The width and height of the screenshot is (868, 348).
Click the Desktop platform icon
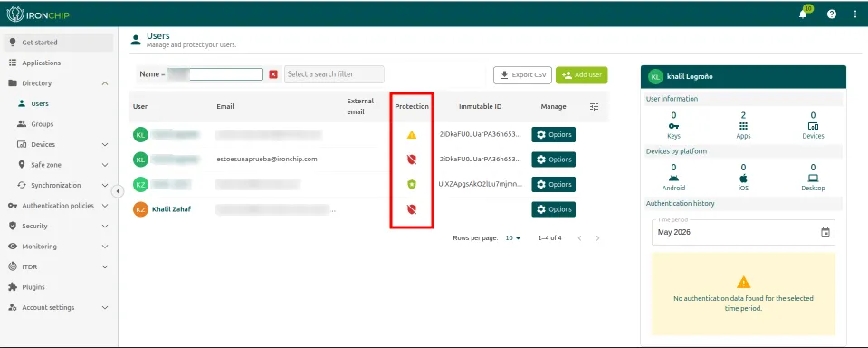(x=813, y=179)
